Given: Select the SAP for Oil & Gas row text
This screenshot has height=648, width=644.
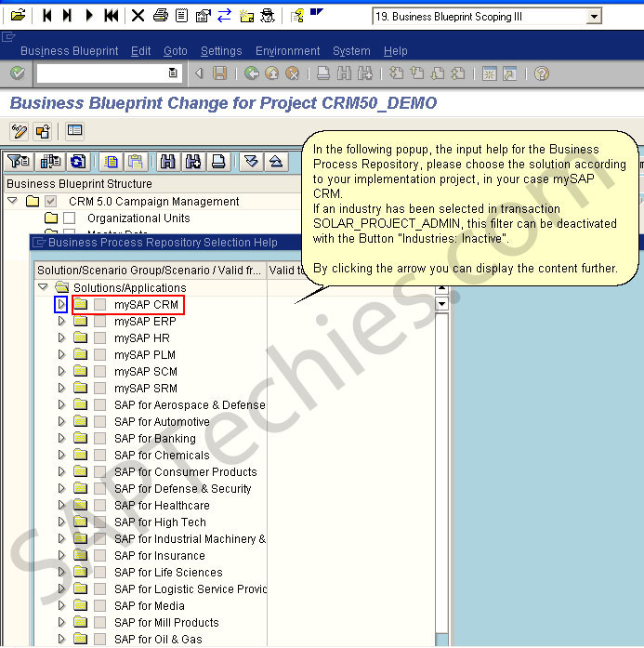Looking at the screenshot, I should [158, 640].
